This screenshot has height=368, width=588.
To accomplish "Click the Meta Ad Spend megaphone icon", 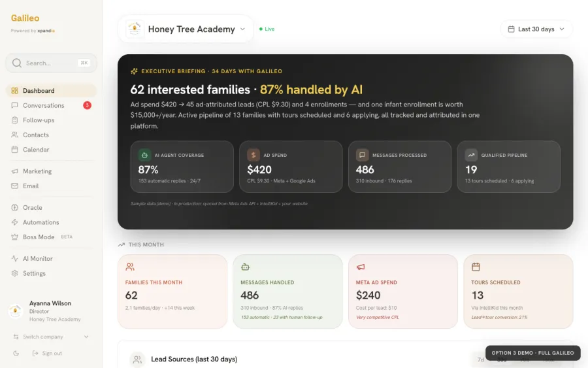I will point(361,267).
